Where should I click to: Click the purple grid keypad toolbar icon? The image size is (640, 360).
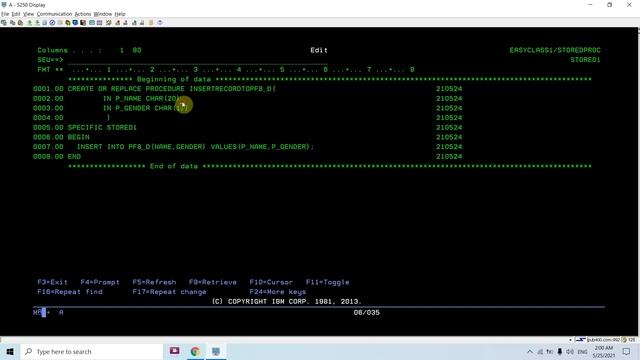(99, 22)
